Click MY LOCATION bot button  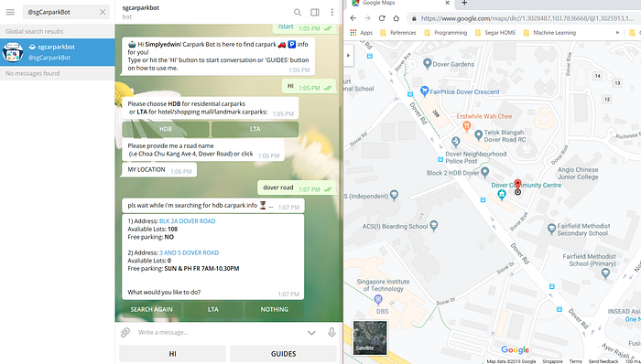tap(147, 170)
